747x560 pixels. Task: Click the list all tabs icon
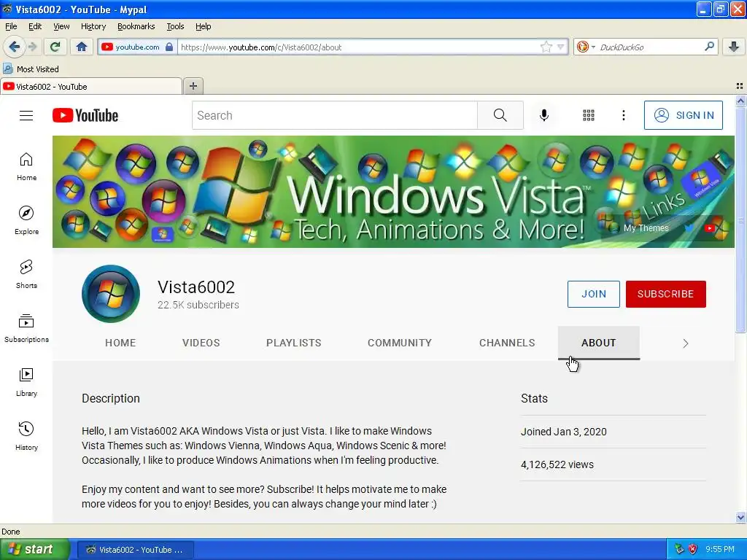[x=740, y=86]
